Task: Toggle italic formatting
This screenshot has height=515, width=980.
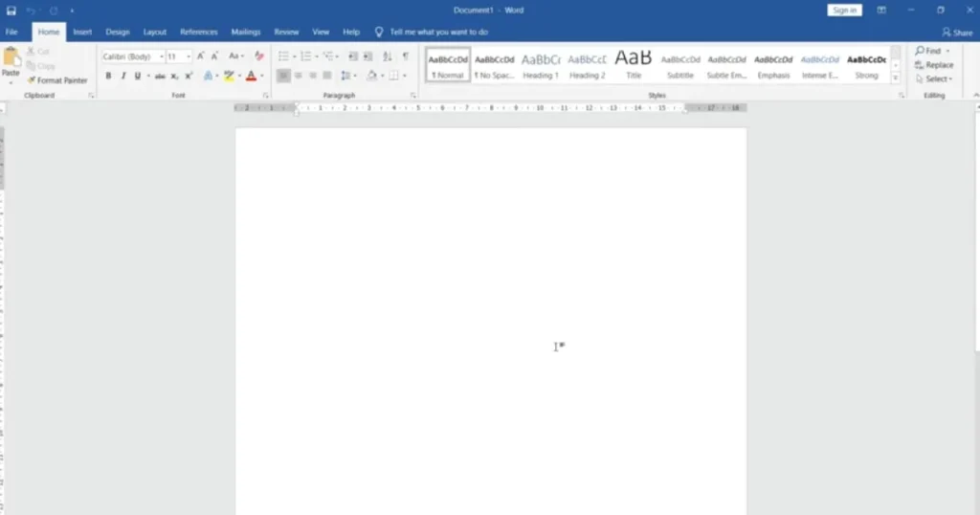Action: [x=123, y=76]
